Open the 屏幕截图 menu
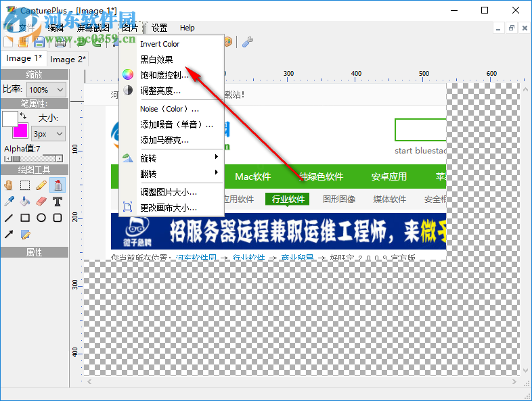This screenshot has width=532, height=401. click(x=93, y=28)
